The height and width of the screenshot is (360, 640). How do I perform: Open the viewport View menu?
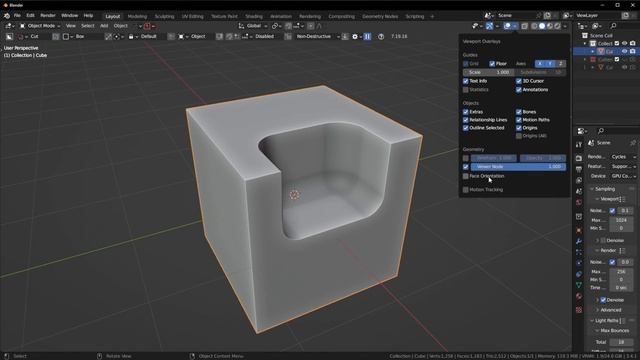point(71,26)
